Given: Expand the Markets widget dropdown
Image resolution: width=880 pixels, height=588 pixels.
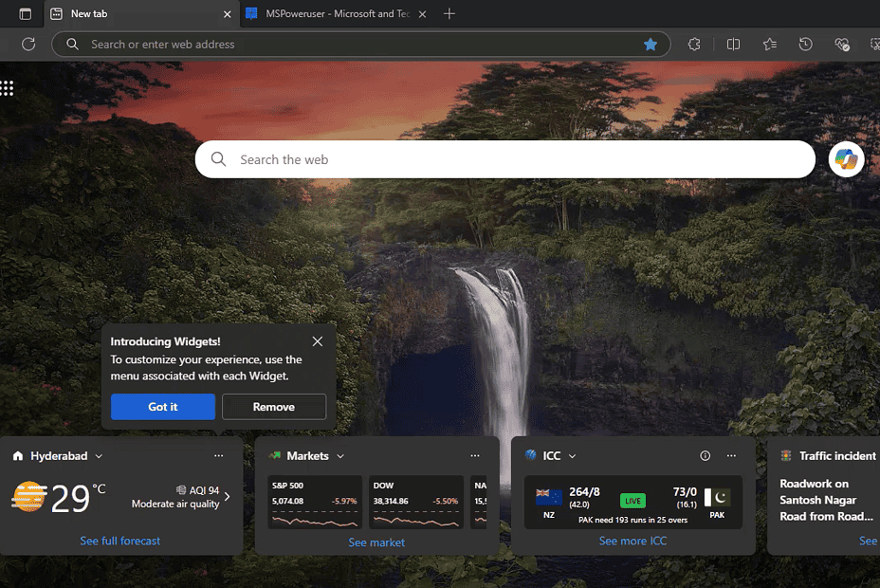Looking at the screenshot, I should [x=339, y=455].
